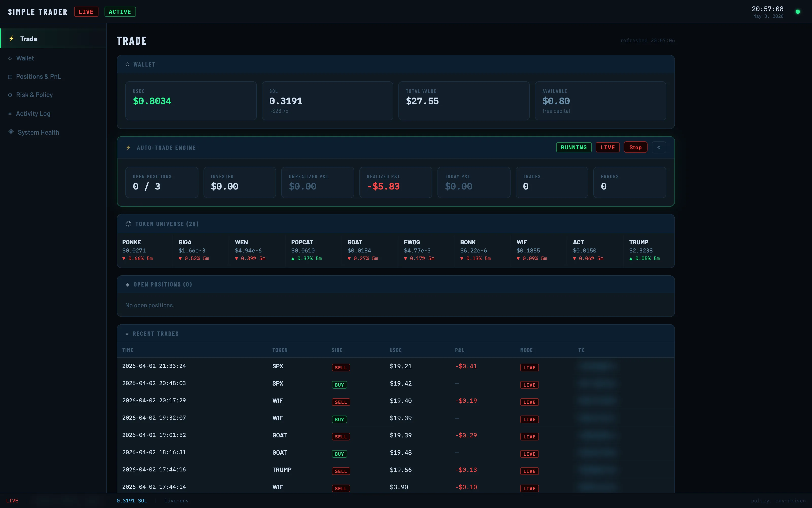Screen dimensions: 812x508
Task: Click the Wallet panel header icon
Action: 127,65
